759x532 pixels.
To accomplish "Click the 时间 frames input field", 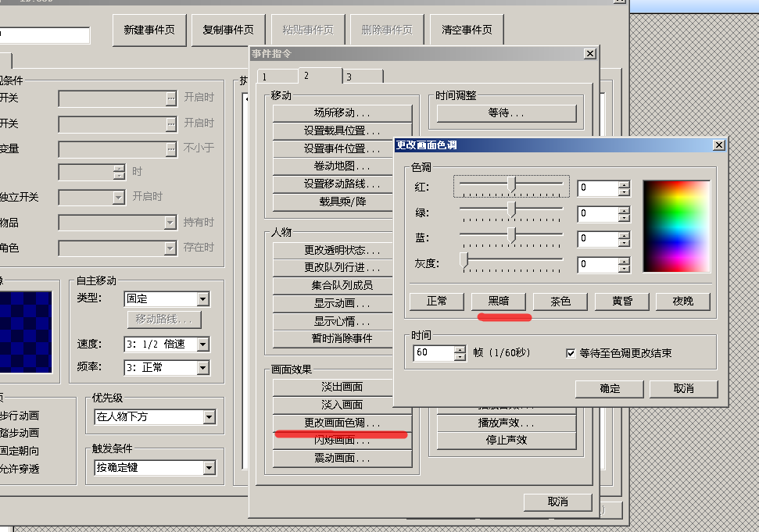I will 434,353.
